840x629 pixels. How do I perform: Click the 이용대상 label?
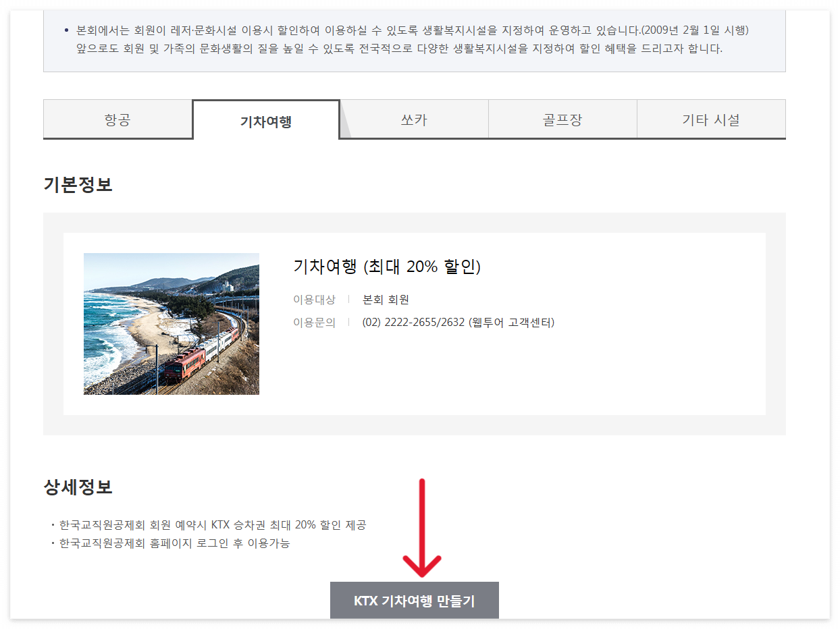click(314, 300)
